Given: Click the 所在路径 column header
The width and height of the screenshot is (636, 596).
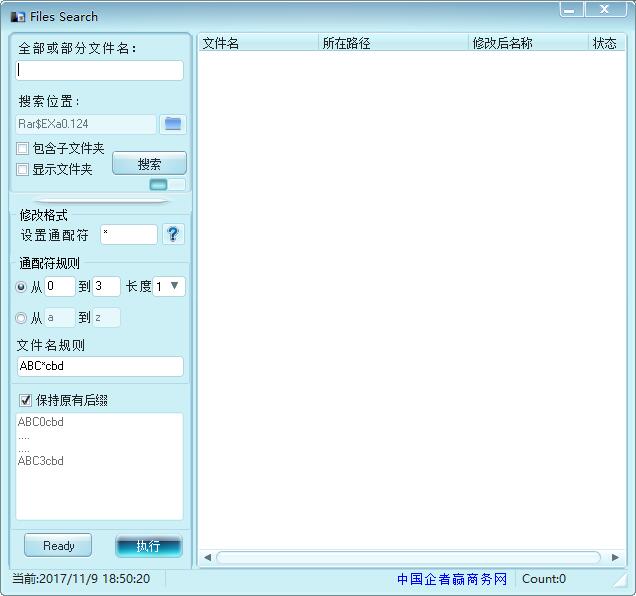Looking at the screenshot, I should (x=392, y=44).
